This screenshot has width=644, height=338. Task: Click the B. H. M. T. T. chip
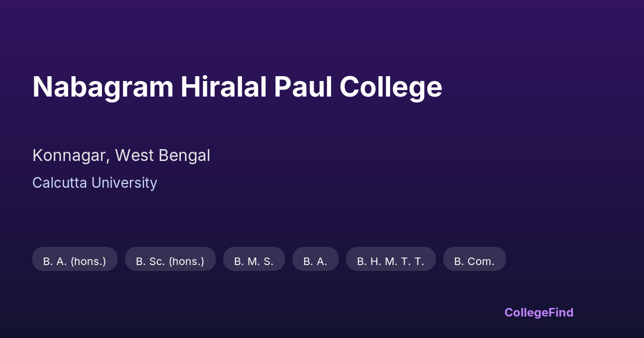[391, 259]
